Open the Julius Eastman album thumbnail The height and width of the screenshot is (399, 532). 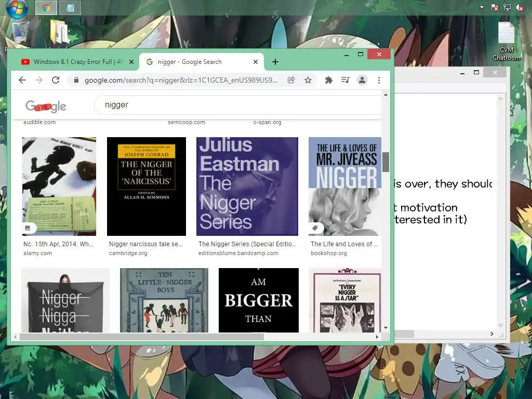tap(247, 187)
